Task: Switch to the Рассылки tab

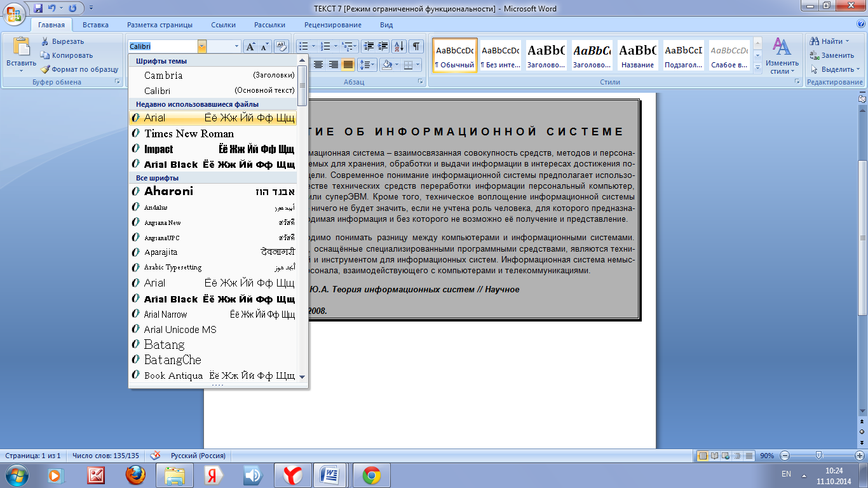Action: point(269,25)
